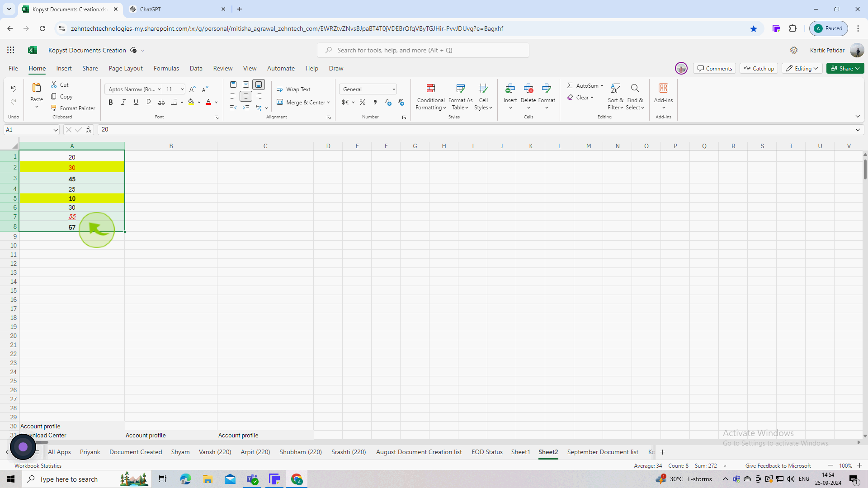Viewport: 868px width, 488px height.
Task: Click the Increase Decimal icon
Action: (x=388, y=103)
